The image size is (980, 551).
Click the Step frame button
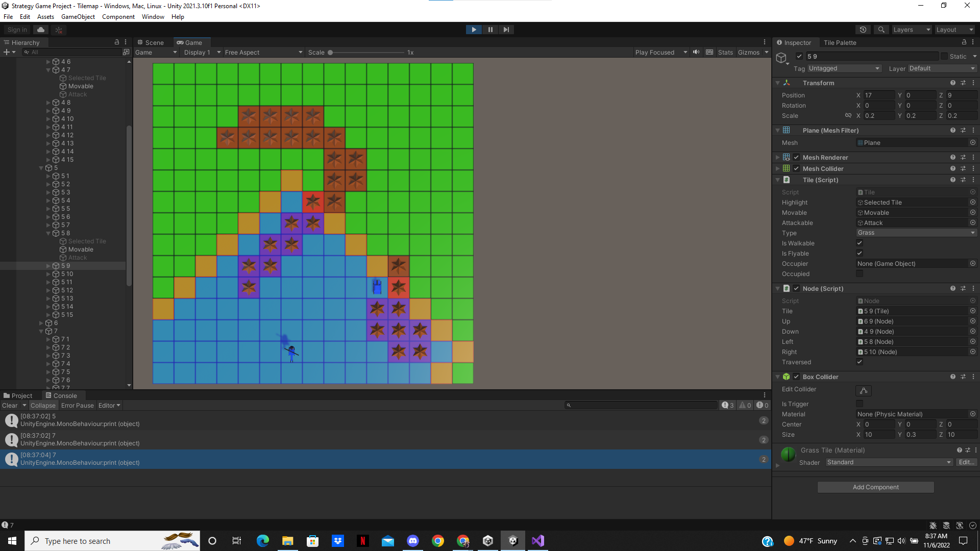coord(506,30)
